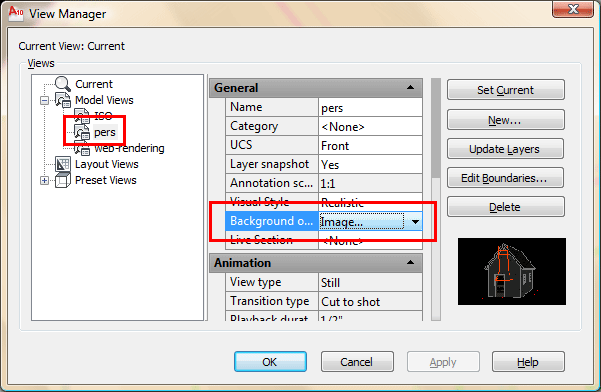Confirm with the OK button
The image size is (601, 392).
pos(270,362)
